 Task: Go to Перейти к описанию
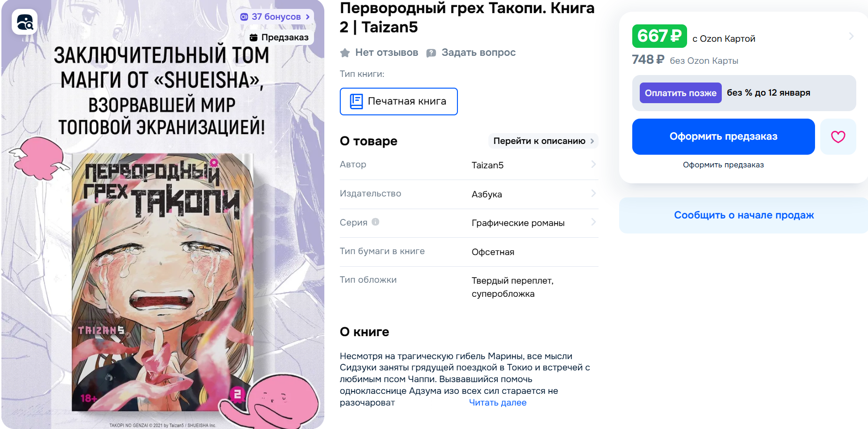click(x=543, y=141)
